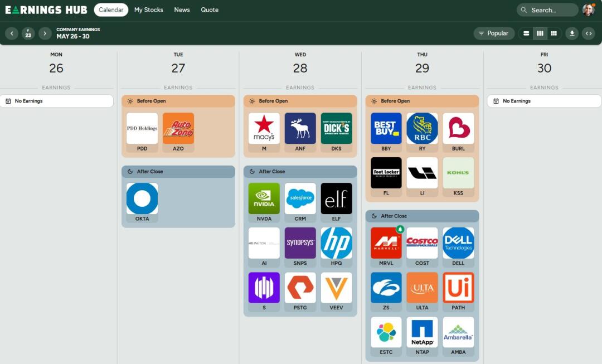Open the Costco COST tile
The image size is (602, 364).
pyautogui.click(x=423, y=247)
